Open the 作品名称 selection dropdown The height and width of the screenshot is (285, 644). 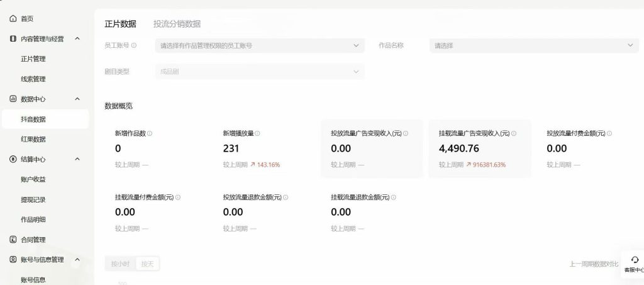point(534,45)
